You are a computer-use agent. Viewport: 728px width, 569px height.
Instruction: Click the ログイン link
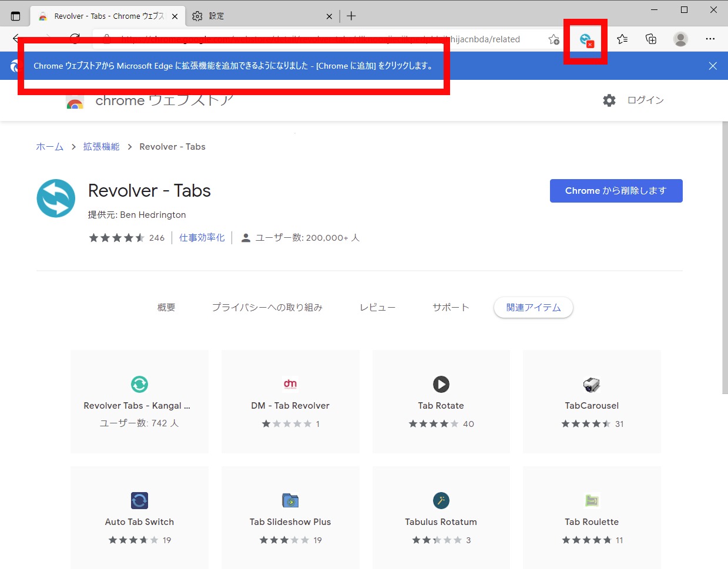point(645,100)
